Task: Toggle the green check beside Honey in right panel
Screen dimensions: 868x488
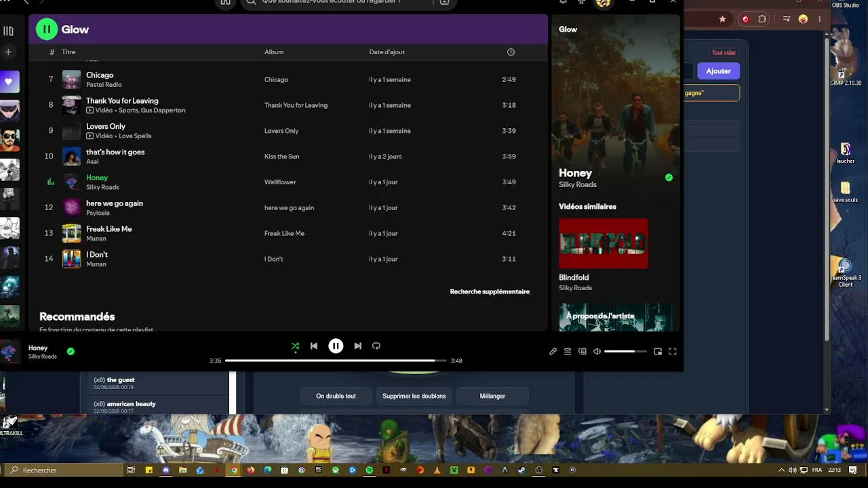Action: 669,178
